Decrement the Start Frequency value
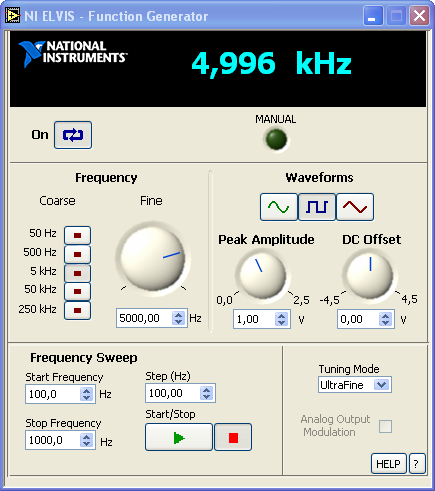Screen dimensions: 435x491 point(87,398)
